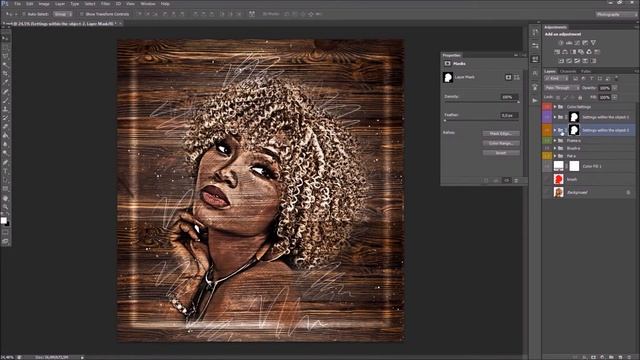Add a Vibrance adjustment
The image size is (640, 360).
pos(593,43)
